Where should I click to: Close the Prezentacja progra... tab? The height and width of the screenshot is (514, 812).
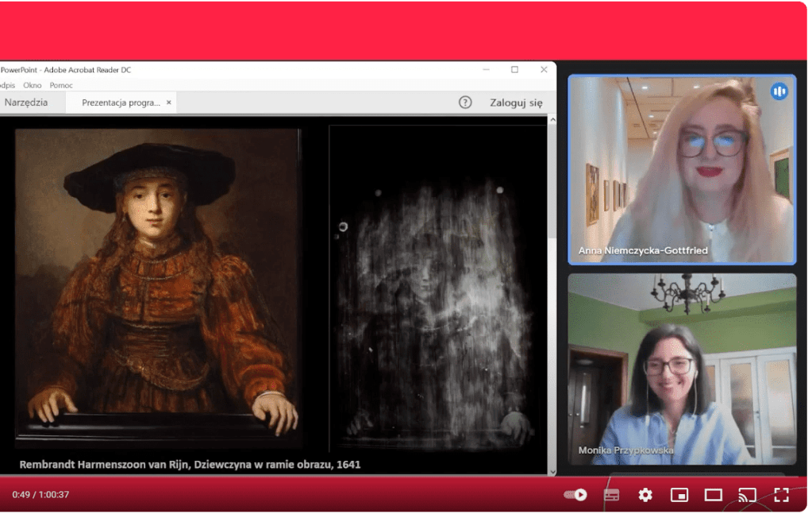(x=169, y=102)
